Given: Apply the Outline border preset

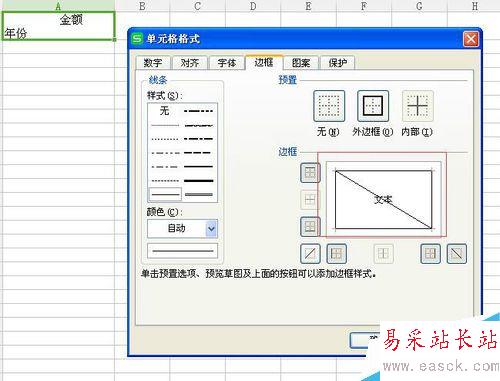Looking at the screenshot, I should [x=373, y=106].
